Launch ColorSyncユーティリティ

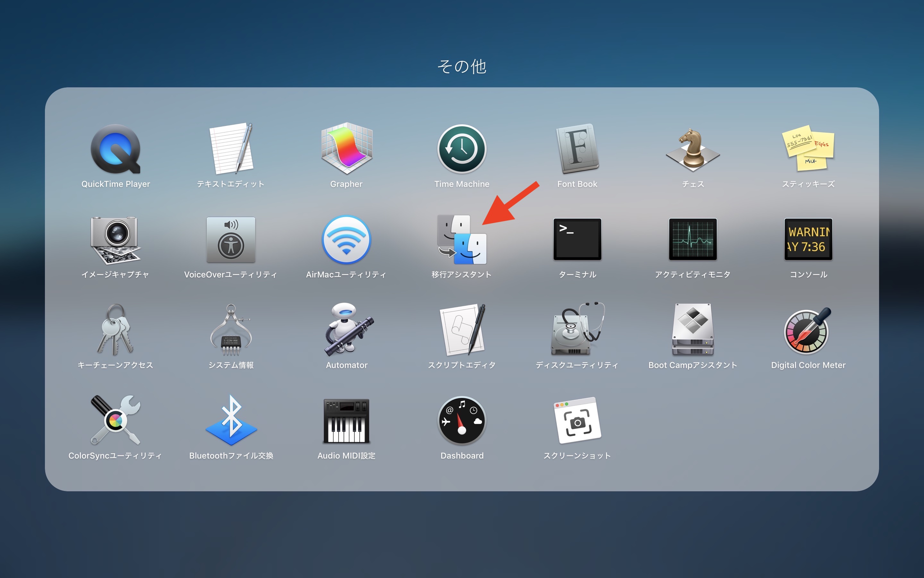point(115,420)
